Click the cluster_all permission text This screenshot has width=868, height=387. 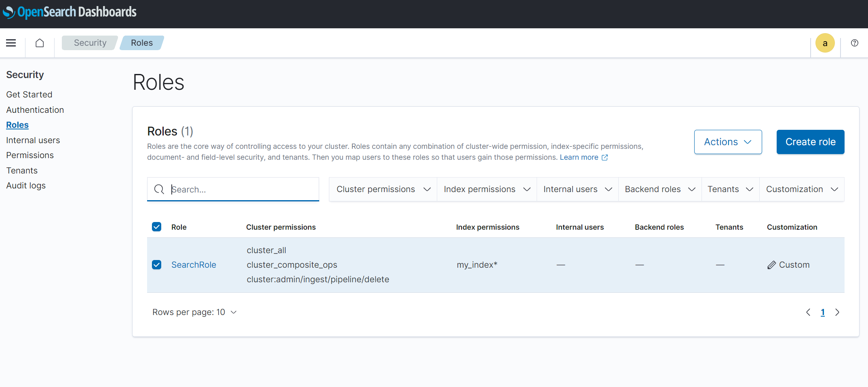pyautogui.click(x=266, y=250)
